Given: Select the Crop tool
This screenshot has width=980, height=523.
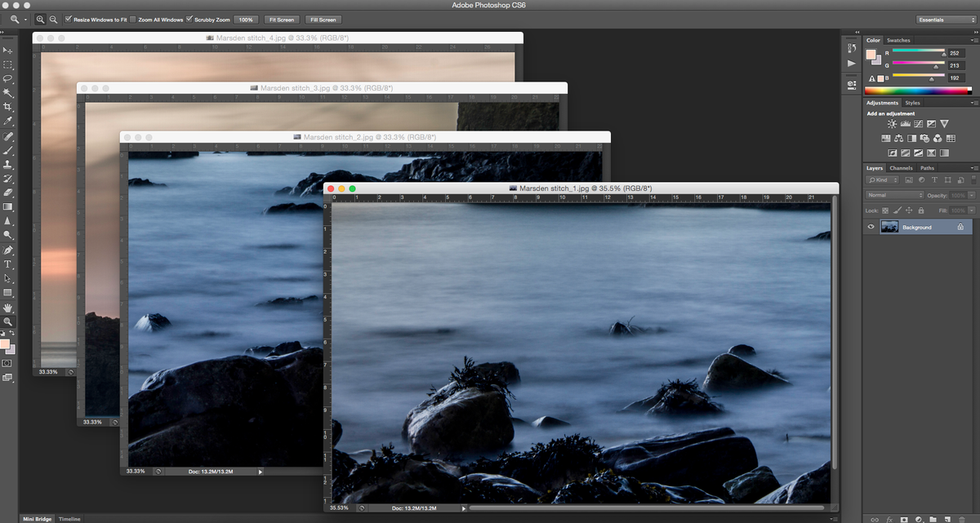Looking at the screenshot, I should click(x=8, y=107).
